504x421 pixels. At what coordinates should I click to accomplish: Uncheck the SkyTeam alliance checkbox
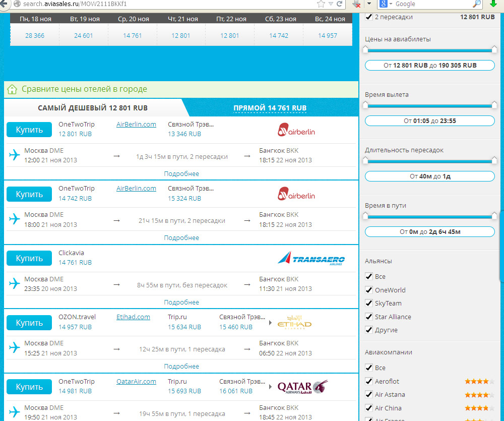tap(369, 303)
